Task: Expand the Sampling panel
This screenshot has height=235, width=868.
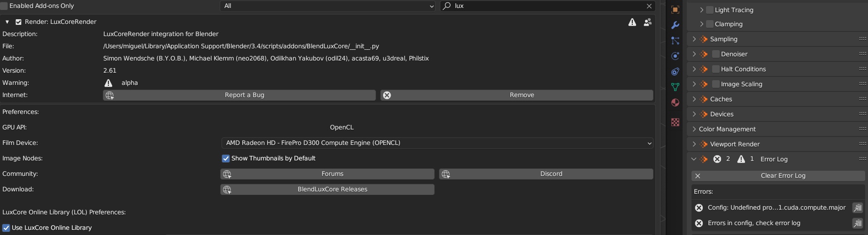Action: [x=694, y=39]
